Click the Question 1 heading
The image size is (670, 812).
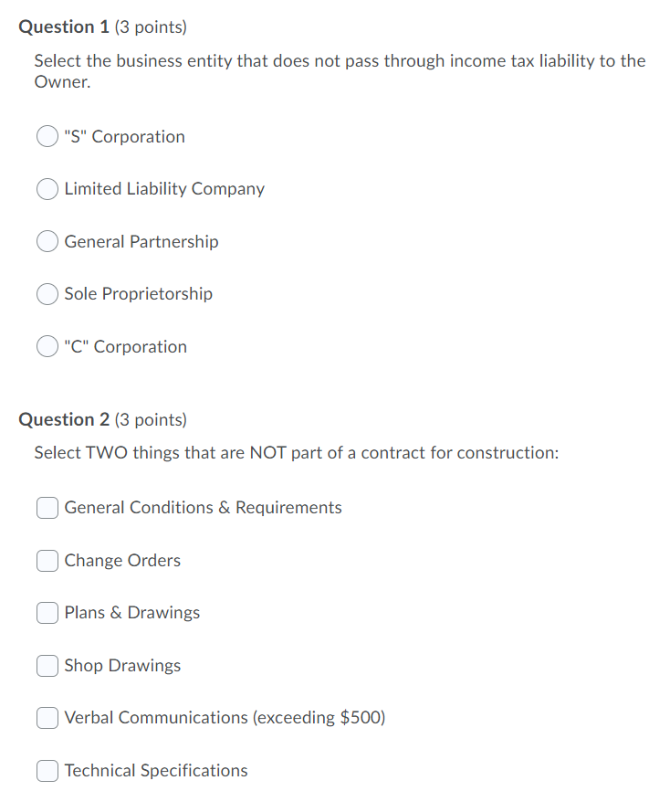[x=62, y=26]
